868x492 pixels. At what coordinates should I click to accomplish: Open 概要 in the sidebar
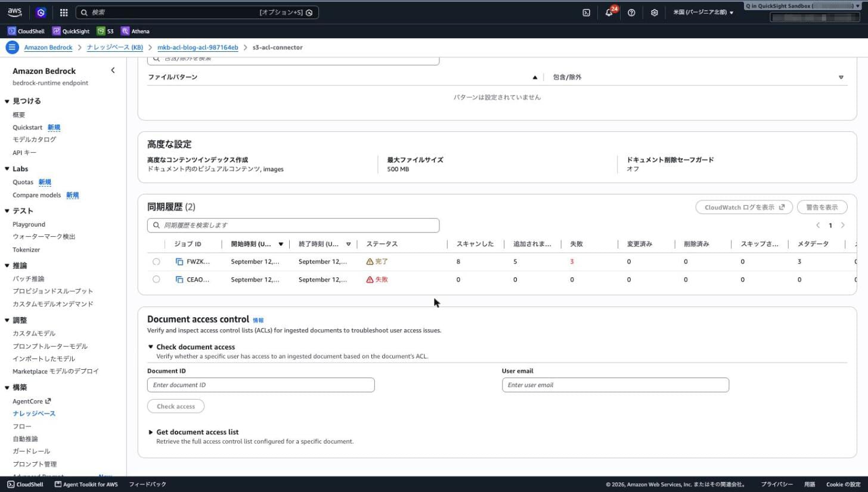point(19,115)
